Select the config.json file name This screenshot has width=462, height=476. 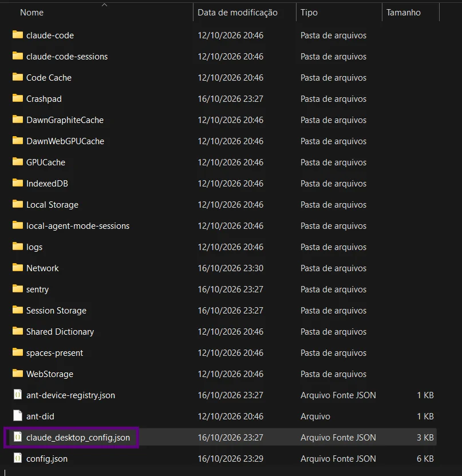tap(47, 459)
